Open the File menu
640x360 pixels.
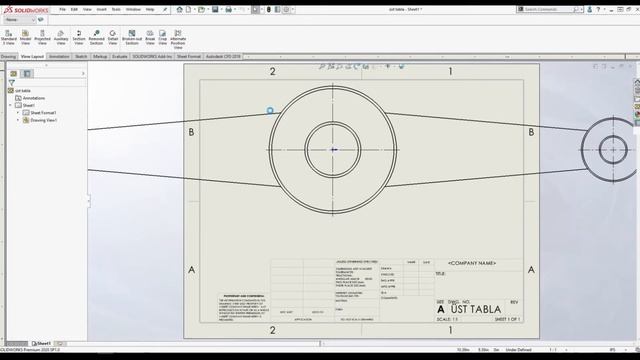(x=62, y=9)
